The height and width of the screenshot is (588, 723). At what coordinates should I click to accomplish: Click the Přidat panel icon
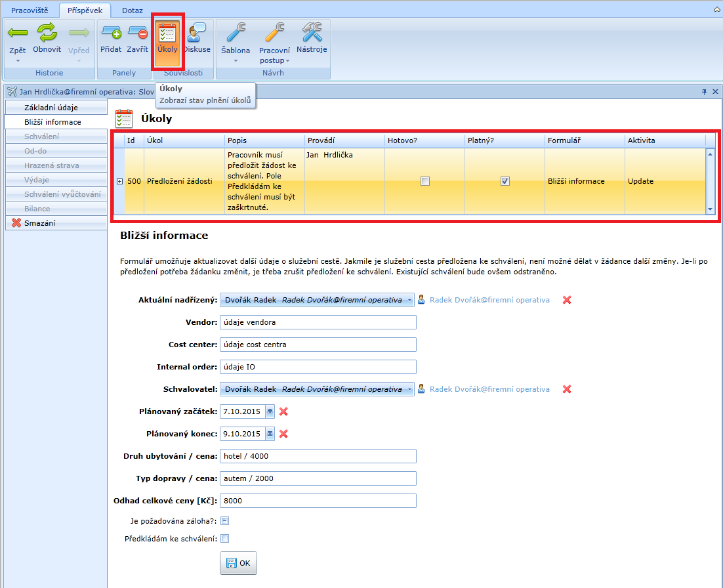[x=110, y=32]
